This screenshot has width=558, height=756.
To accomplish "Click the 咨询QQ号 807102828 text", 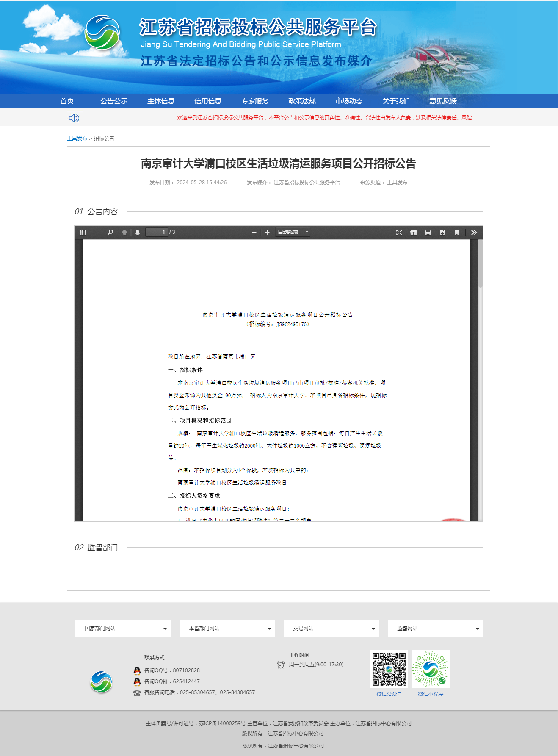I will point(172,670).
